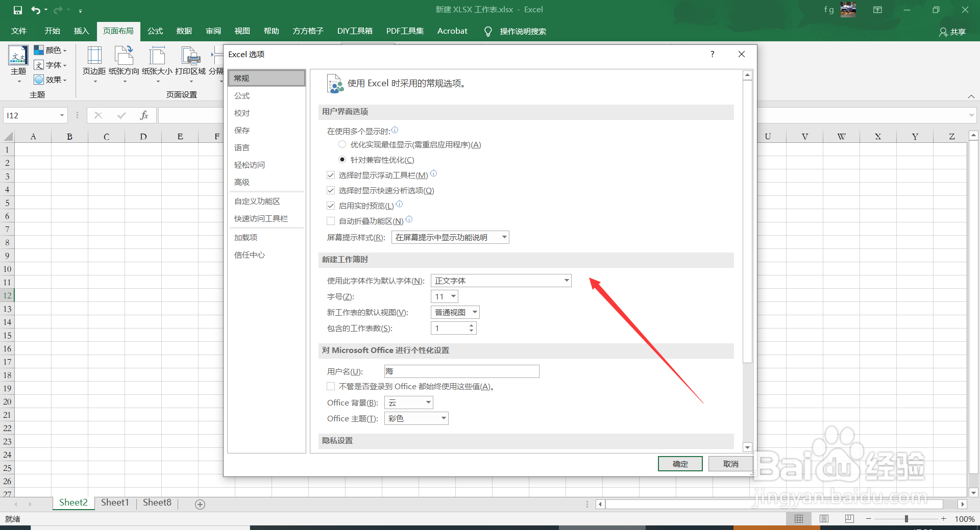Open theme Effects menu

tap(51, 80)
